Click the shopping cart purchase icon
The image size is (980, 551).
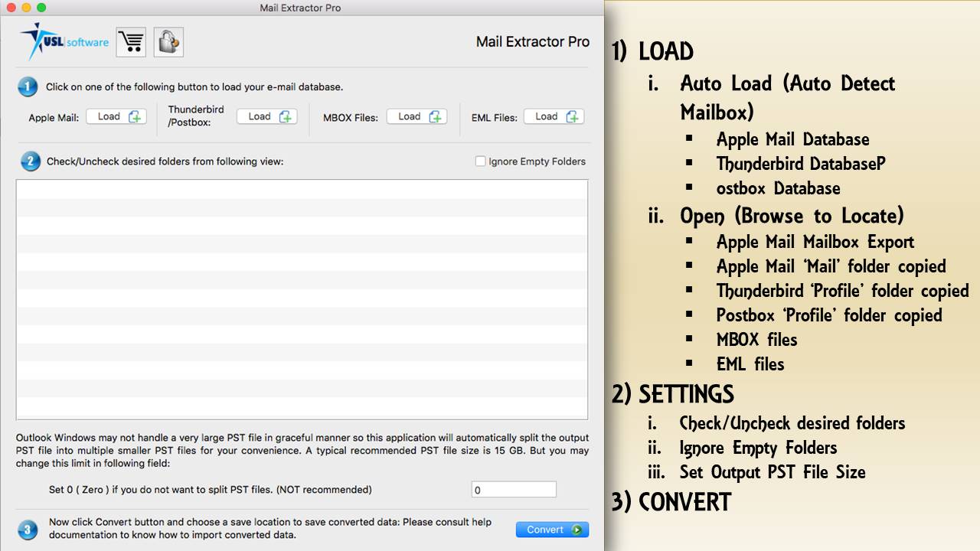(x=131, y=42)
